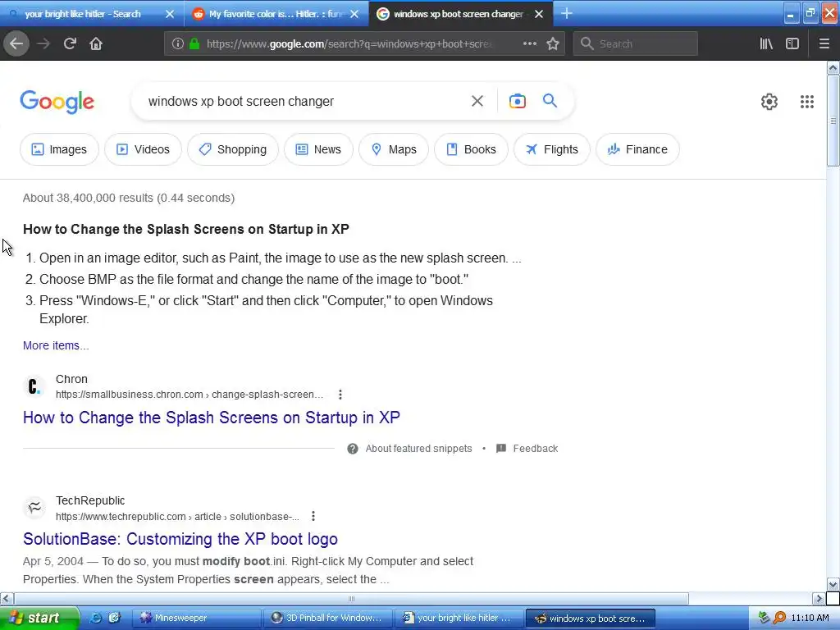Filter results by Maps

tap(394, 149)
